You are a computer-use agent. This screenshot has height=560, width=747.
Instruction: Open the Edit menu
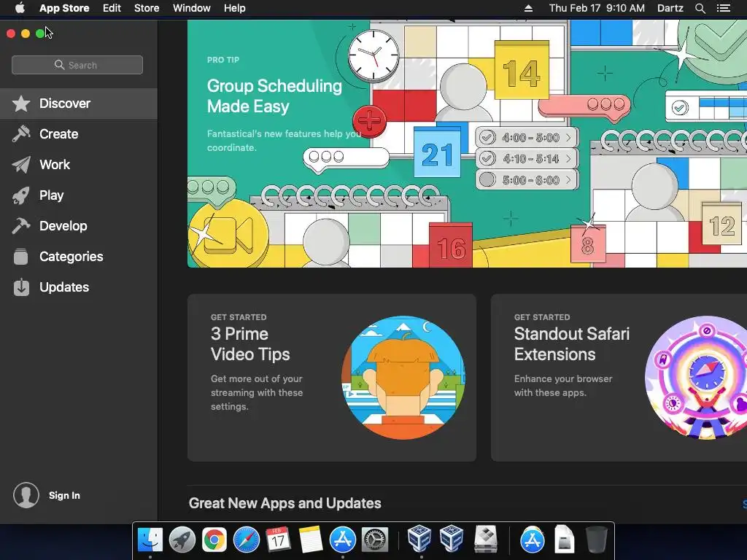coord(112,8)
